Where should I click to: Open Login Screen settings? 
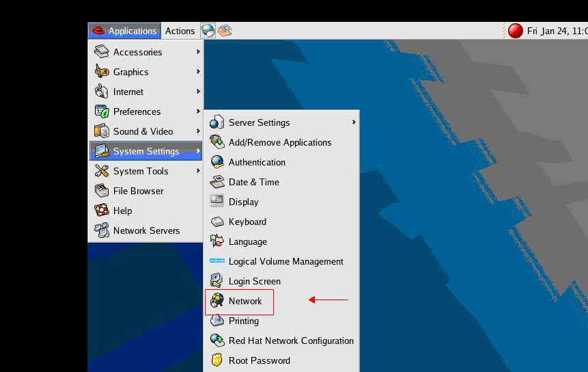pyautogui.click(x=281, y=281)
